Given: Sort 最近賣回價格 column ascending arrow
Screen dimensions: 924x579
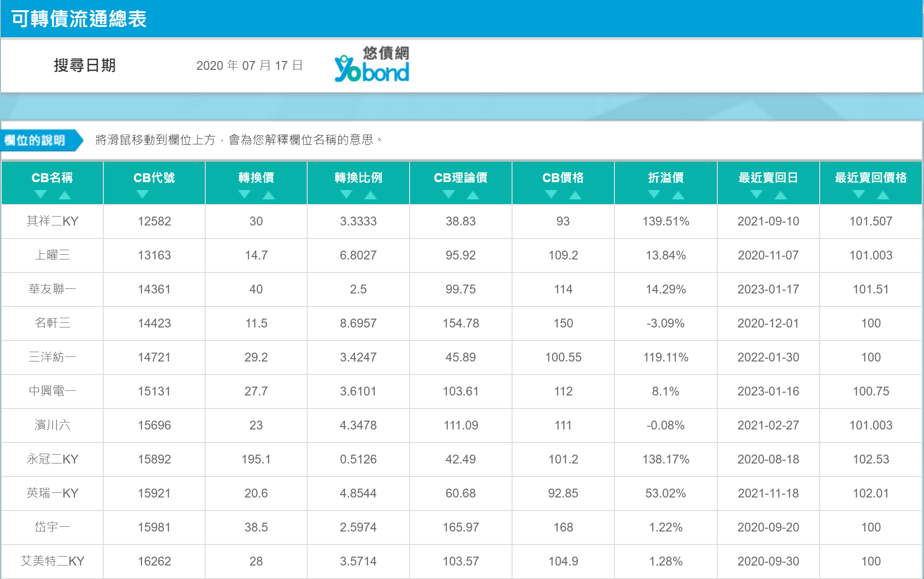Looking at the screenshot, I should tap(883, 195).
